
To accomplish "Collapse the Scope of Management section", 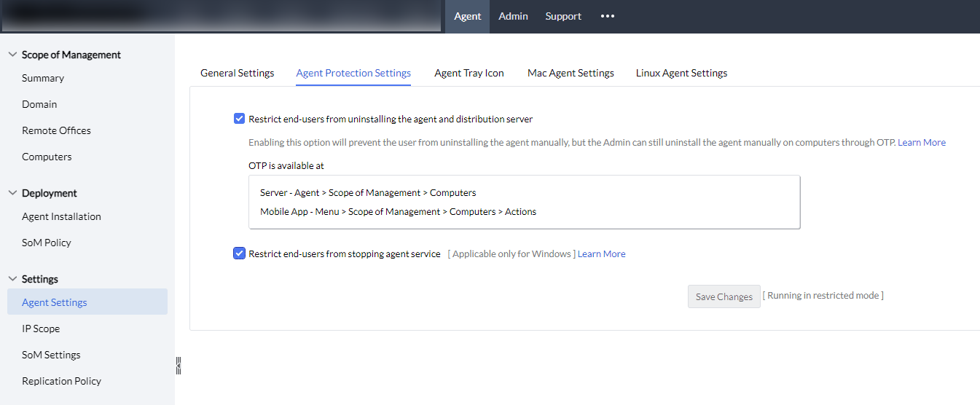I will coord(12,55).
